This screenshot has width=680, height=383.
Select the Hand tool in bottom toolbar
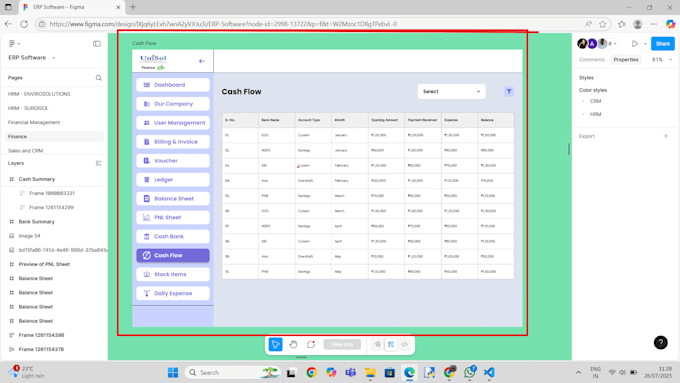click(293, 344)
